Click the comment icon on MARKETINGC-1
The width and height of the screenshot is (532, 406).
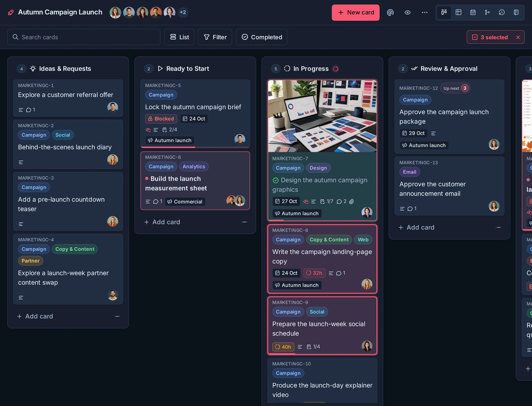(x=28, y=110)
